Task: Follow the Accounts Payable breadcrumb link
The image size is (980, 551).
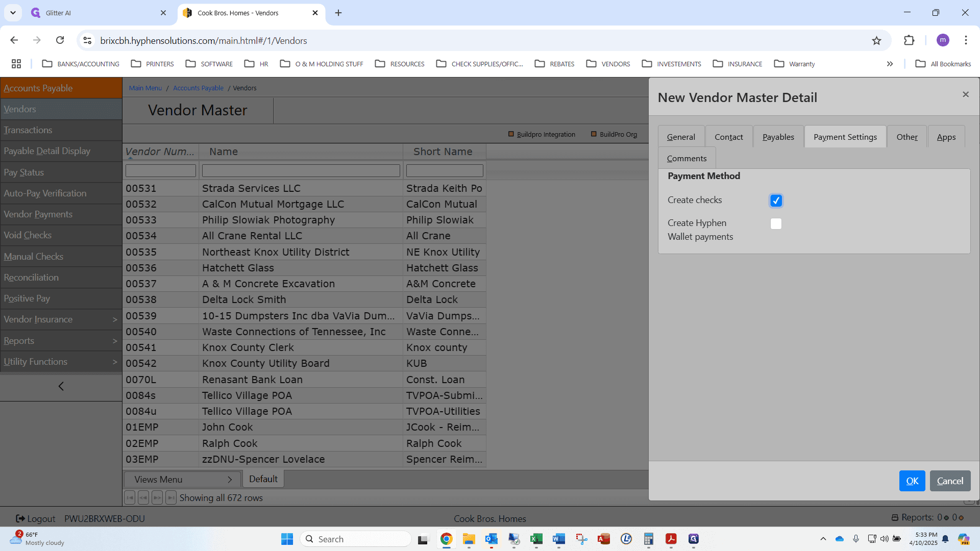Action: point(198,88)
